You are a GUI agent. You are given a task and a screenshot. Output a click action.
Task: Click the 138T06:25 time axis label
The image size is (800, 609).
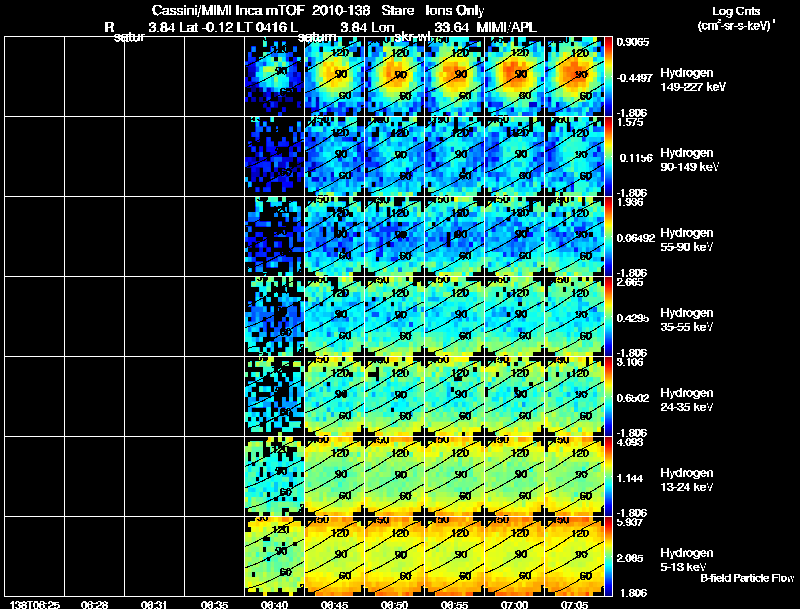coord(35,605)
